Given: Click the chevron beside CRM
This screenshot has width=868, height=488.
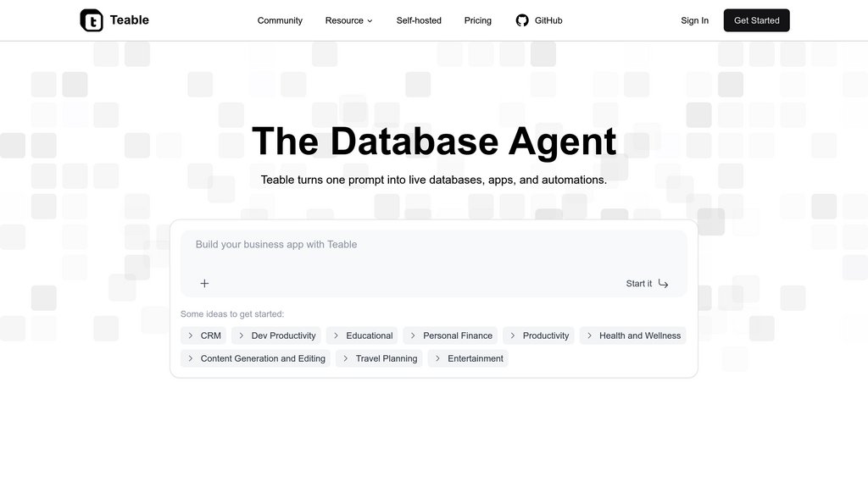Looking at the screenshot, I should coord(191,335).
